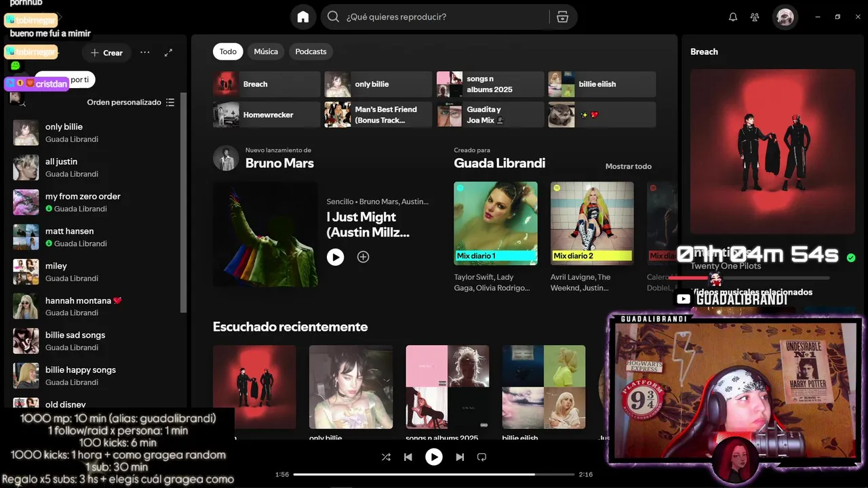
Task: Go to Spotify Home button
Action: point(303,17)
